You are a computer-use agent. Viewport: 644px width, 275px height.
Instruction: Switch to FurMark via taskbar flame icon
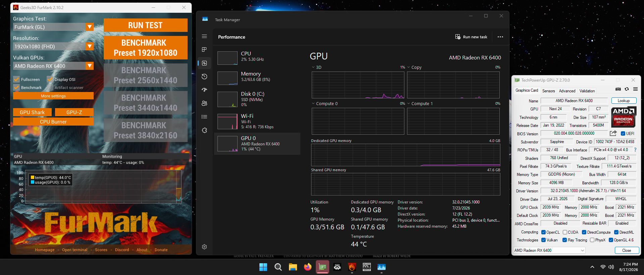[352, 267]
